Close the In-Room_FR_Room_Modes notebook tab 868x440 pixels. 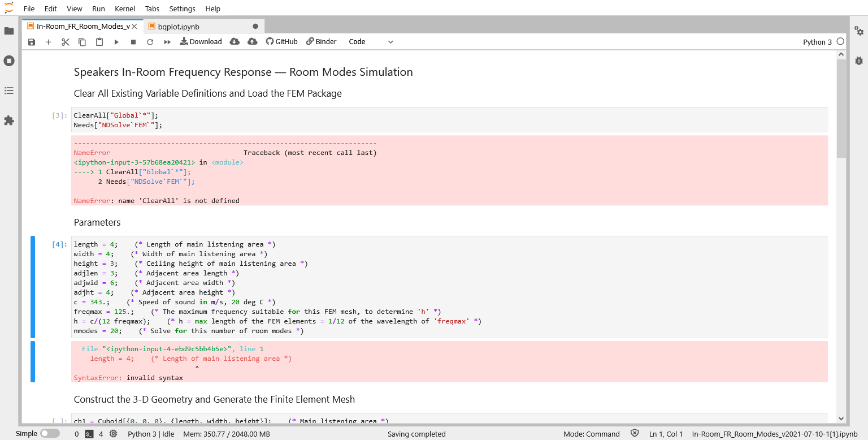[134, 27]
